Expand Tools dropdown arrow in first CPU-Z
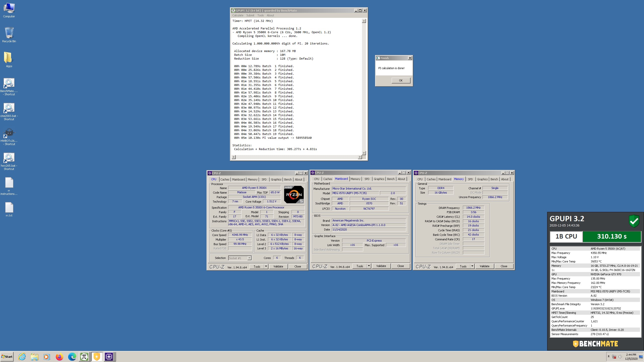The height and width of the screenshot is (362, 644). pyautogui.click(x=266, y=266)
